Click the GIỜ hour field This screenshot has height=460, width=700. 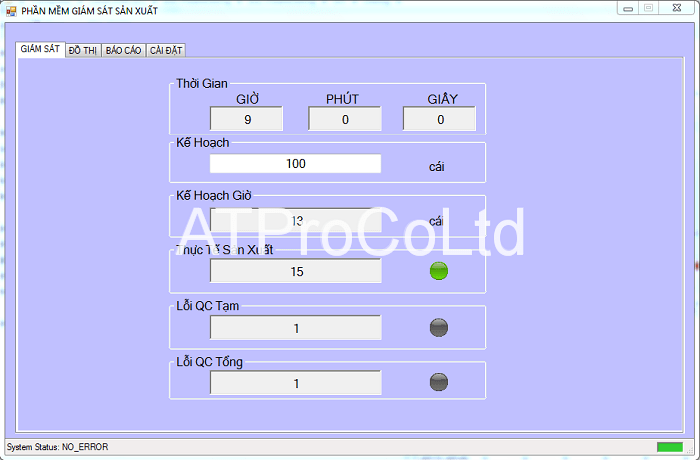click(248, 119)
